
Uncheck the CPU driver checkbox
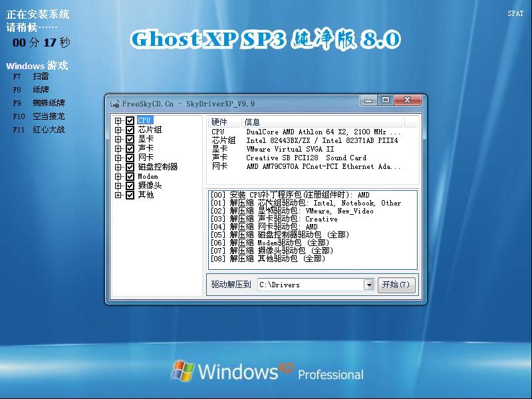130,120
